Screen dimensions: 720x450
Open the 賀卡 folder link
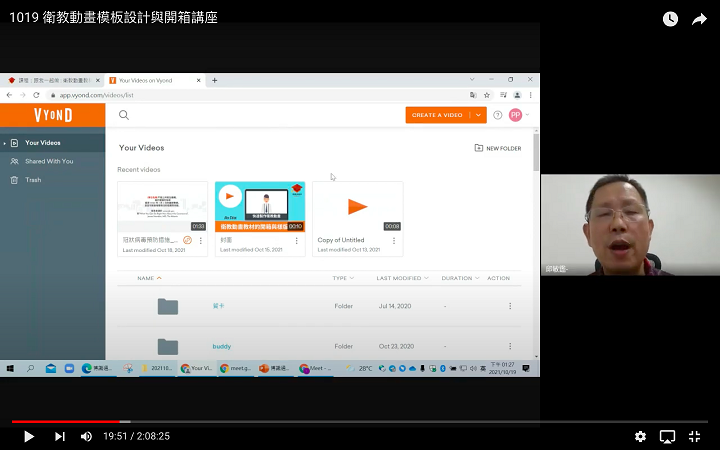(218, 306)
